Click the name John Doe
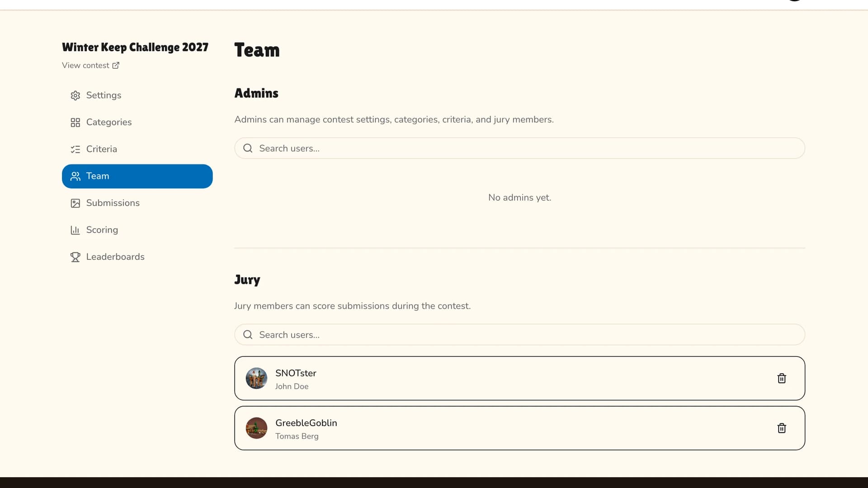Image resolution: width=868 pixels, height=488 pixels. pos(292,386)
